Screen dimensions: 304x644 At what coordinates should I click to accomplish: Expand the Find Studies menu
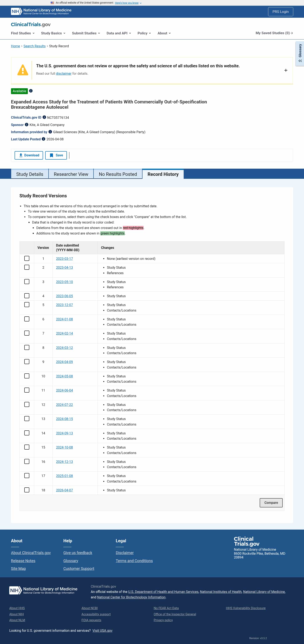point(23,33)
